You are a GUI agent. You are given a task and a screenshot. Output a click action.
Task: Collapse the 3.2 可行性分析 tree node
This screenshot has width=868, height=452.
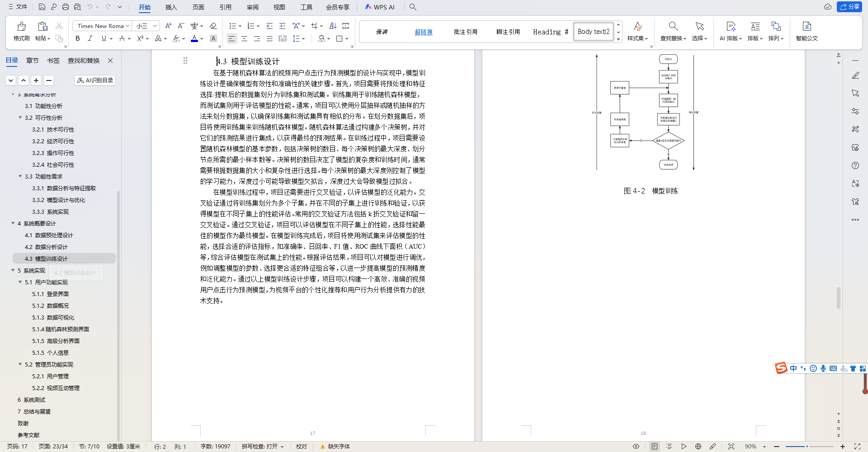pyautogui.click(x=20, y=118)
